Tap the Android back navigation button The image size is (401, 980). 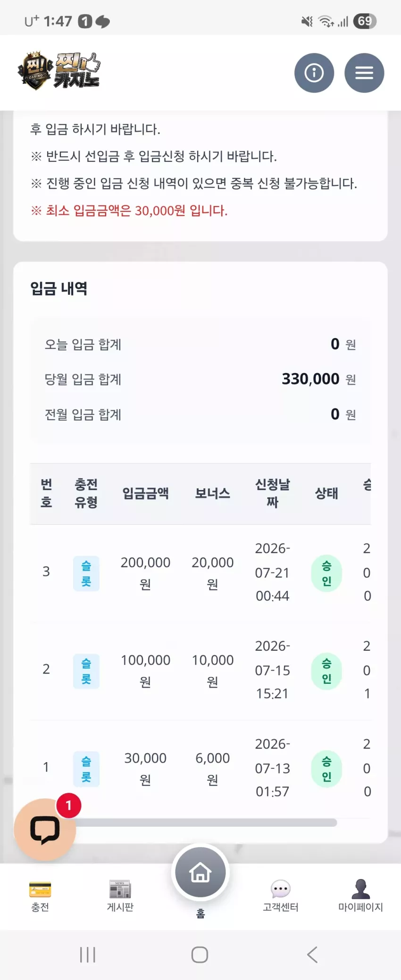click(312, 955)
